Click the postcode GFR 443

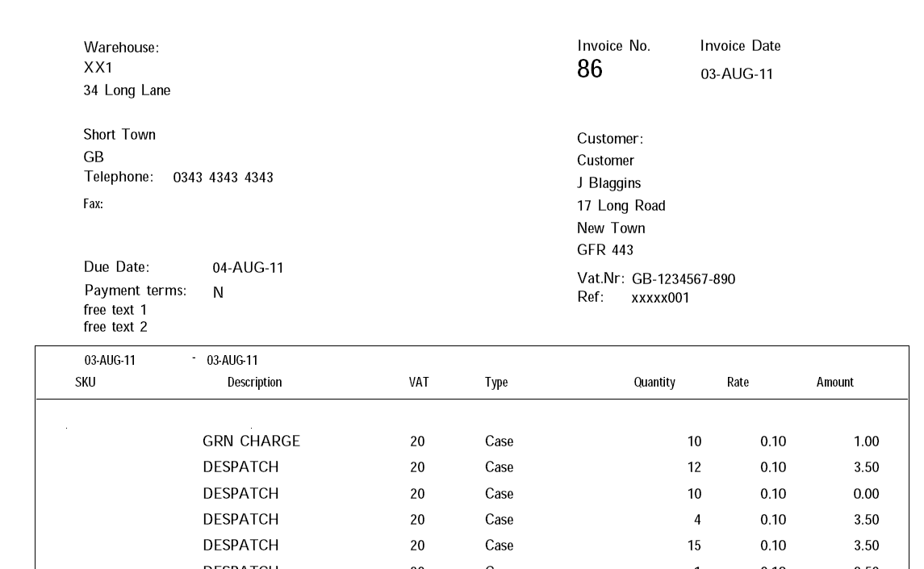605,250
